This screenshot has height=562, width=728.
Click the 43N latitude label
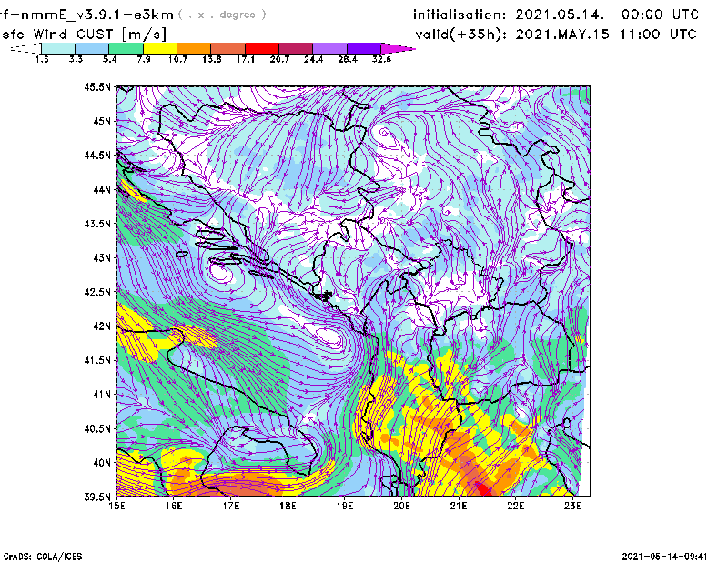(102, 257)
